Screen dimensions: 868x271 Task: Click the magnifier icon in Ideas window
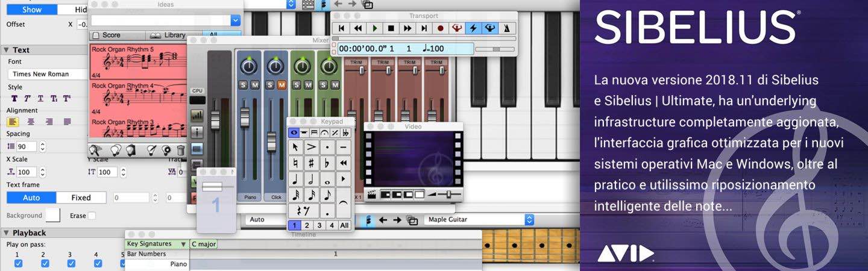[x=95, y=151]
